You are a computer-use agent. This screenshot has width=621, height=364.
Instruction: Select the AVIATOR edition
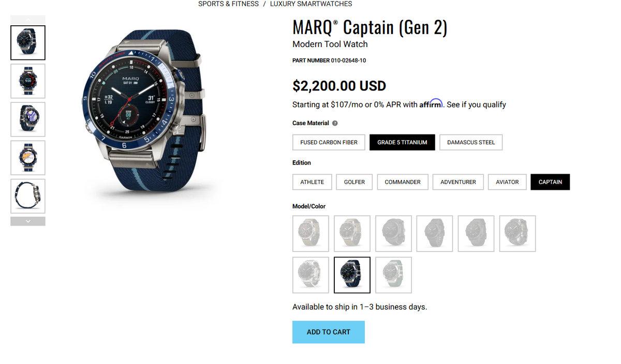click(x=507, y=181)
